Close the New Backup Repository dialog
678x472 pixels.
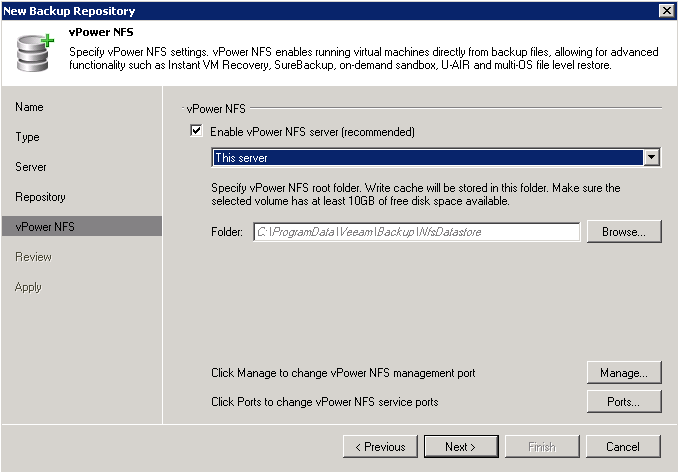coord(666,10)
